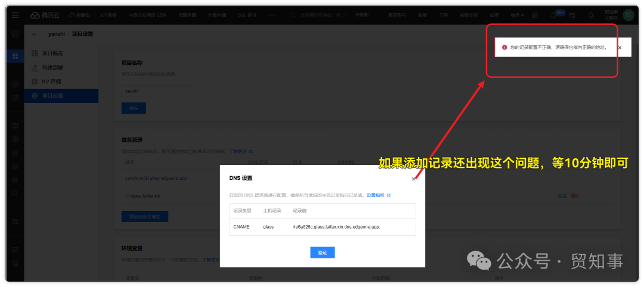
Task: Open 控制台 console home
Action: [80, 15]
